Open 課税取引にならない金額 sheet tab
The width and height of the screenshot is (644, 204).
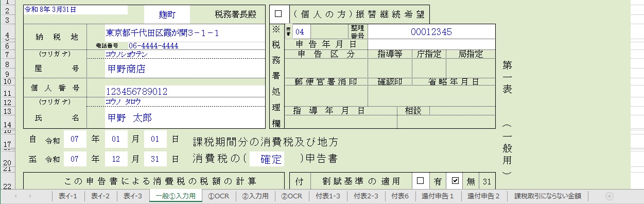pos(548,196)
